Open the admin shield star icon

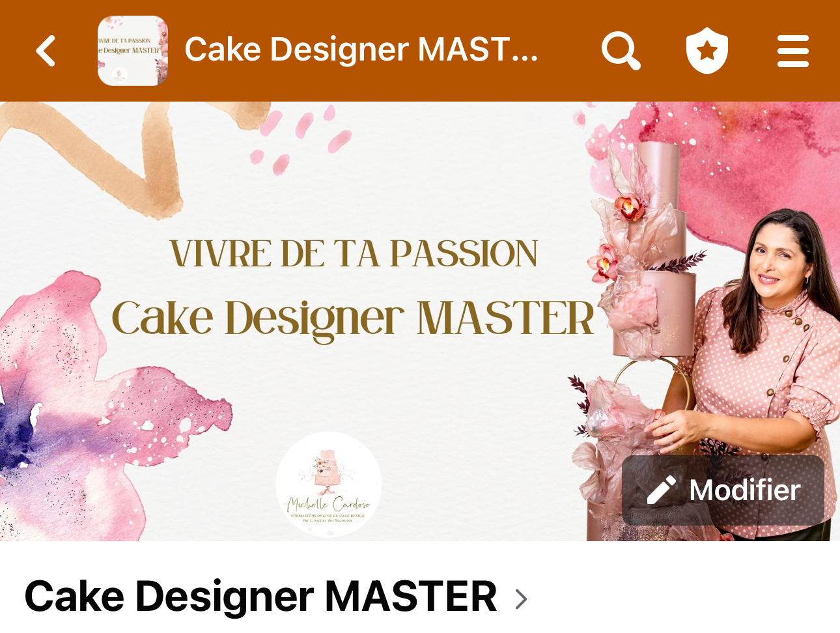(707, 51)
